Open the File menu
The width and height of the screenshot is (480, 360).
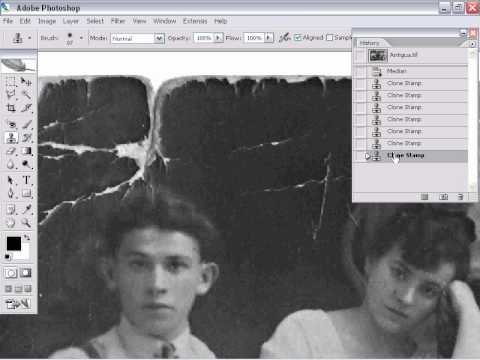click(x=8, y=21)
